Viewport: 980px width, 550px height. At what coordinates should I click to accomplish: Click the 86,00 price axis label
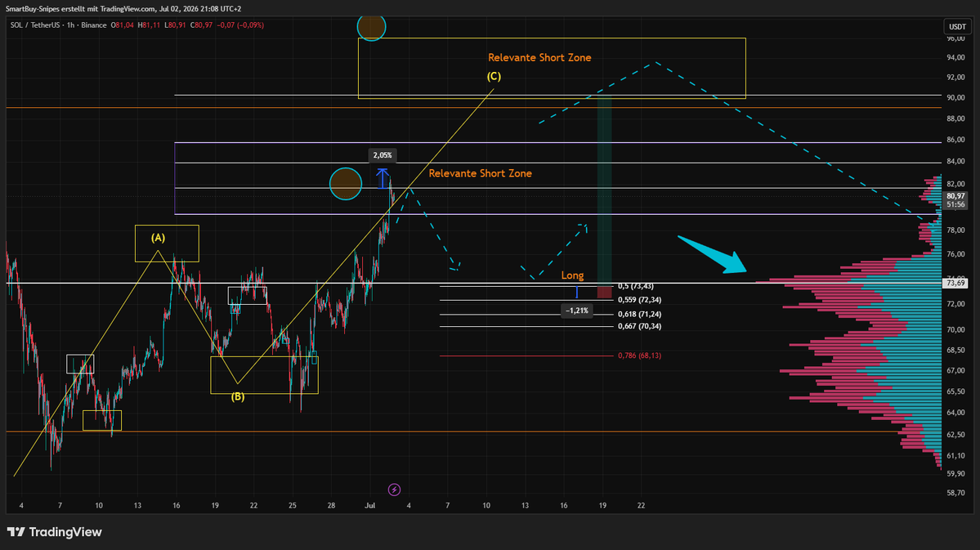pos(955,140)
